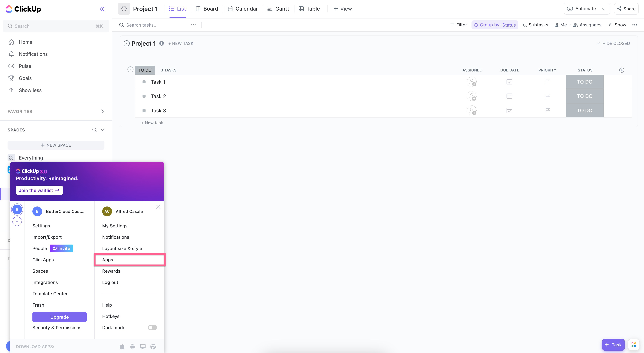
Task: Open the Automate dropdown arrow
Action: [604, 8]
